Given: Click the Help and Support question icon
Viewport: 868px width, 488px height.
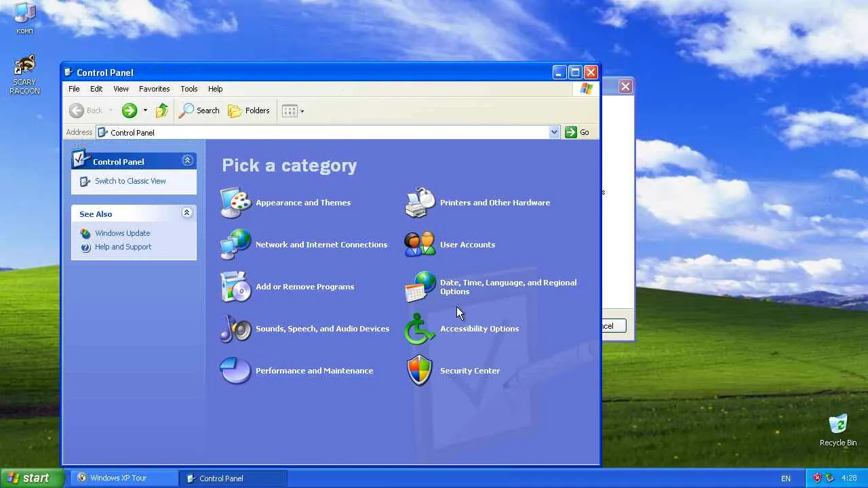Looking at the screenshot, I should tap(85, 247).
